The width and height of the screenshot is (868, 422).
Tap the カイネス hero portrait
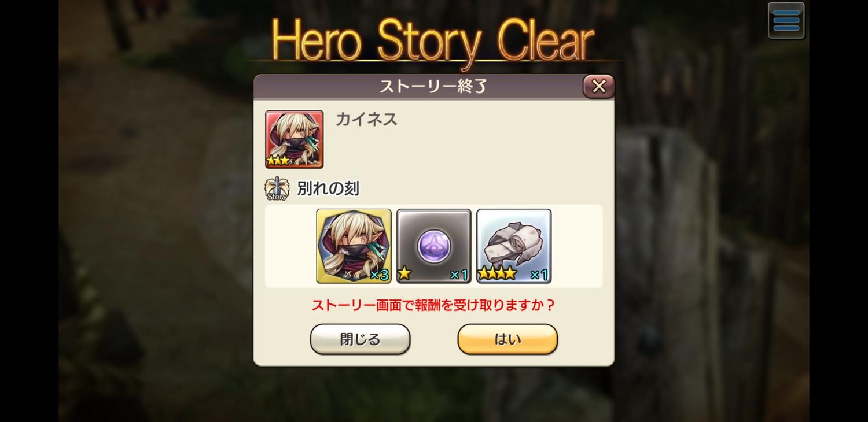tap(294, 139)
